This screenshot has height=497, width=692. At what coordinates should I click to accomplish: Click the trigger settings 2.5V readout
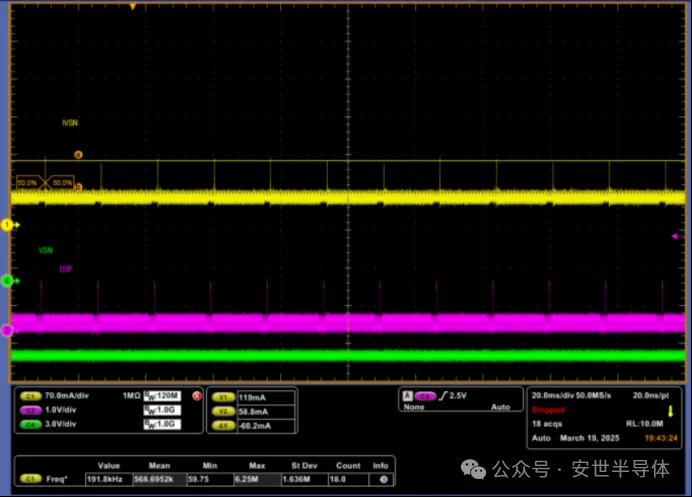click(459, 396)
